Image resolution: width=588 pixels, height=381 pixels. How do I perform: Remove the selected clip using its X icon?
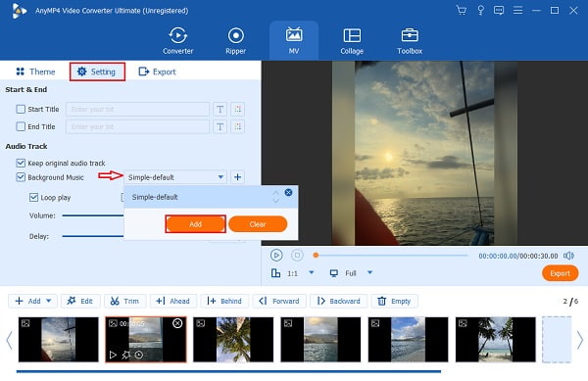coord(177,323)
